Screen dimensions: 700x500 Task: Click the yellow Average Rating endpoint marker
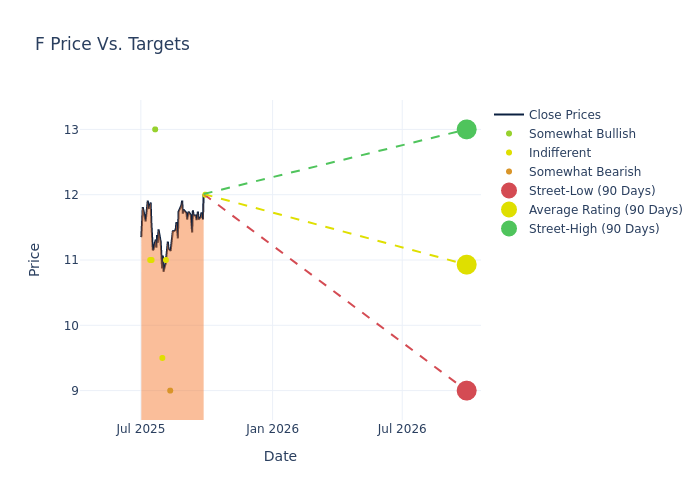point(466,264)
